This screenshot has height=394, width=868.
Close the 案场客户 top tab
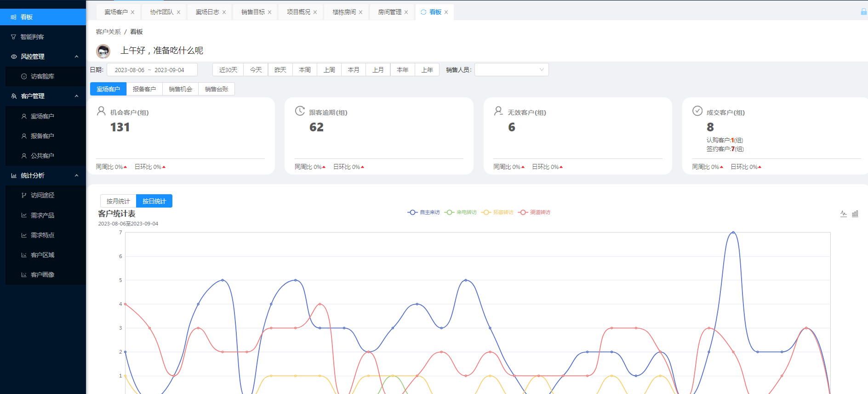[x=133, y=12]
